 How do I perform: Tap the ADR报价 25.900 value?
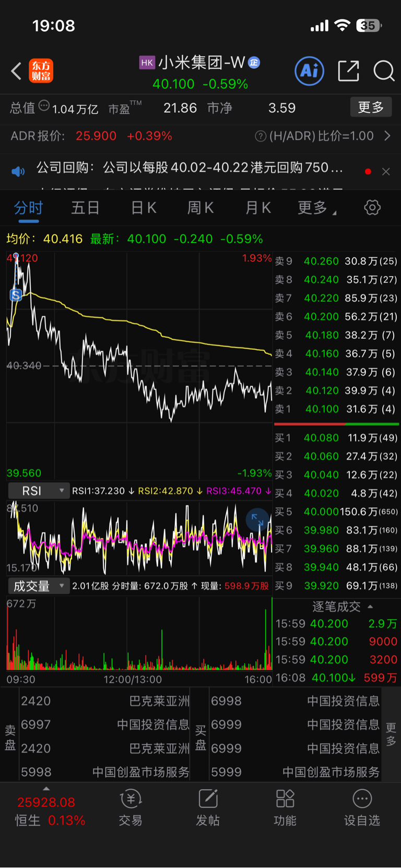click(96, 136)
